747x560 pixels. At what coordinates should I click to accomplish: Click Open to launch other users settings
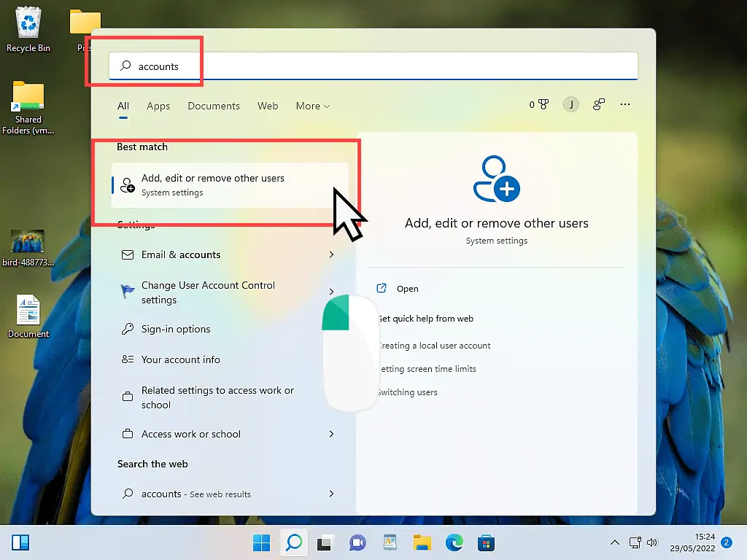pyautogui.click(x=407, y=288)
